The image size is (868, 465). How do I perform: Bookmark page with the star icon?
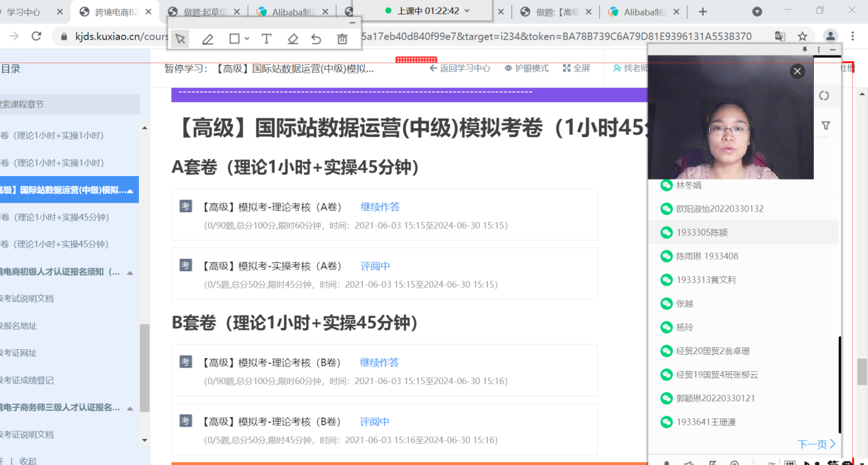(x=802, y=36)
